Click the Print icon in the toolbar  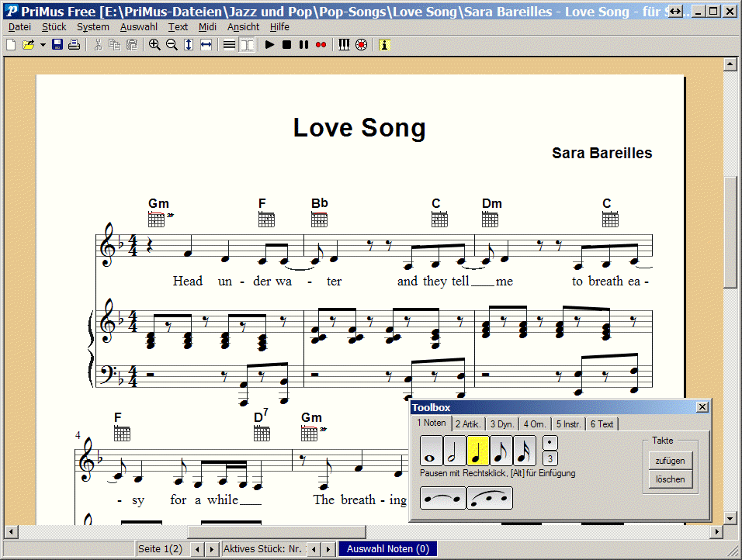(74, 44)
